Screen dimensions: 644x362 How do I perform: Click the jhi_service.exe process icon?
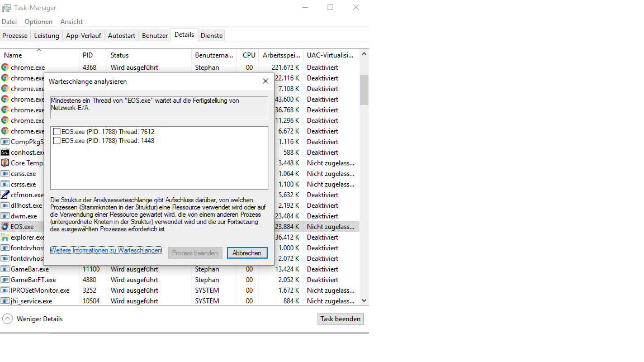(x=5, y=301)
